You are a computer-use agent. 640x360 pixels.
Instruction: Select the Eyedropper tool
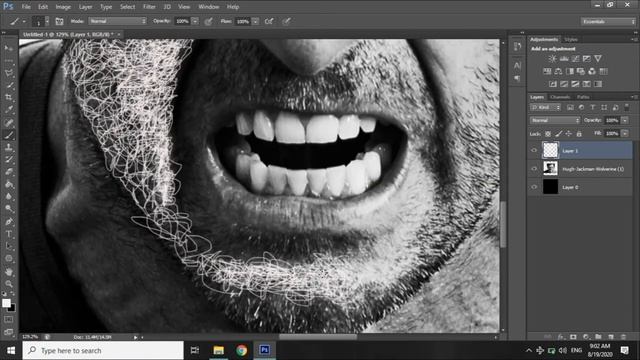(x=9, y=110)
